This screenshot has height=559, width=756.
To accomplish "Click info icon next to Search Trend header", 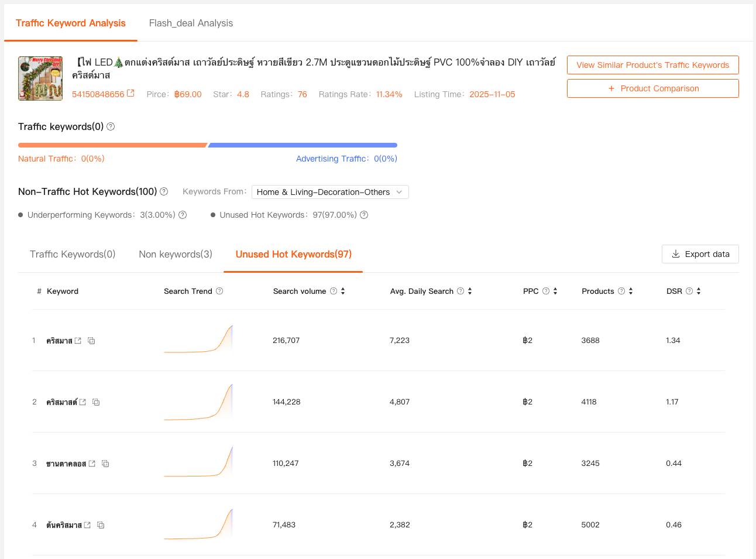I will [219, 291].
